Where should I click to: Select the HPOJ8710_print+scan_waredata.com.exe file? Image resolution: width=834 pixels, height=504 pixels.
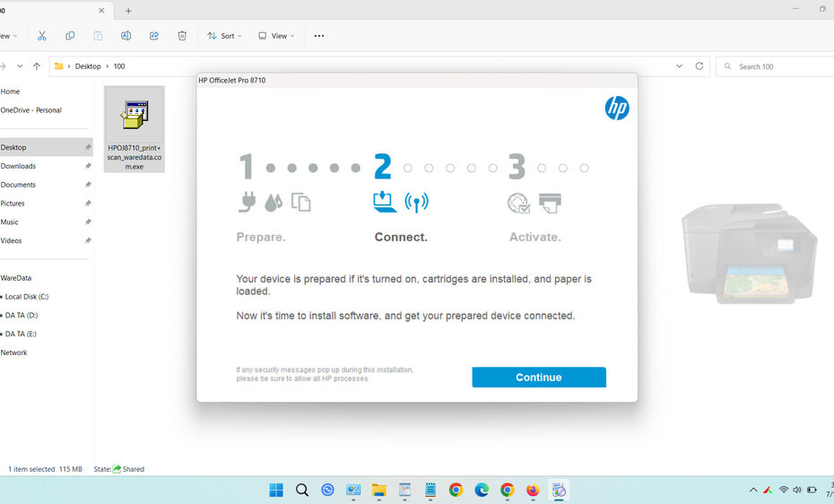tap(134, 129)
